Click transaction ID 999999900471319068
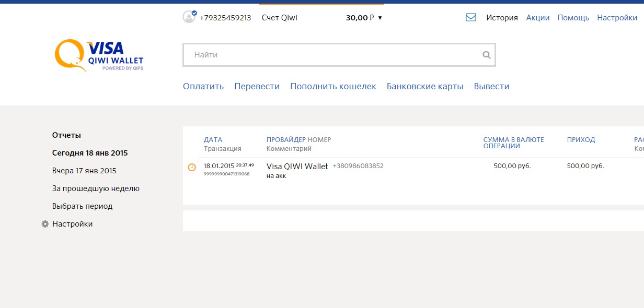Image resolution: width=644 pixels, height=308 pixels. pos(227,174)
